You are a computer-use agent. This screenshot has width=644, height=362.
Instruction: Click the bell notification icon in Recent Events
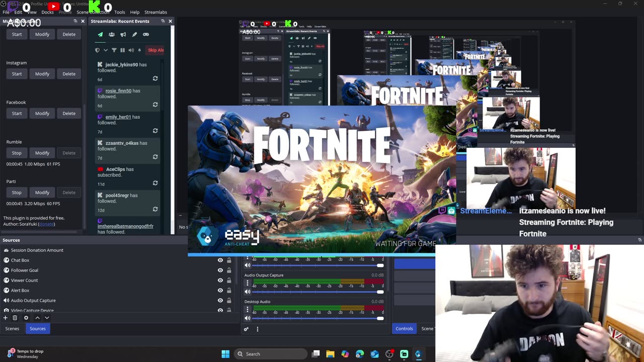pyautogui.click(x=139, y=50)
